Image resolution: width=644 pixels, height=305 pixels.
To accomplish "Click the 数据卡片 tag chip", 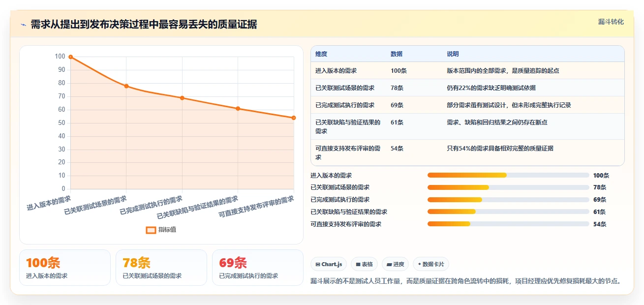I will pyautogui.click(x=431, y=264).
